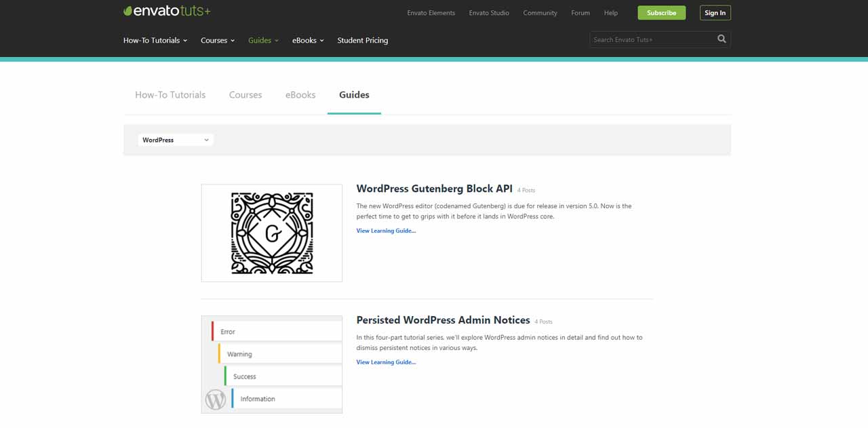Viewport: 868px width, 428px height.
Task: Click "4 Posts" beside Gutenberg Block API
Action: 526,191
